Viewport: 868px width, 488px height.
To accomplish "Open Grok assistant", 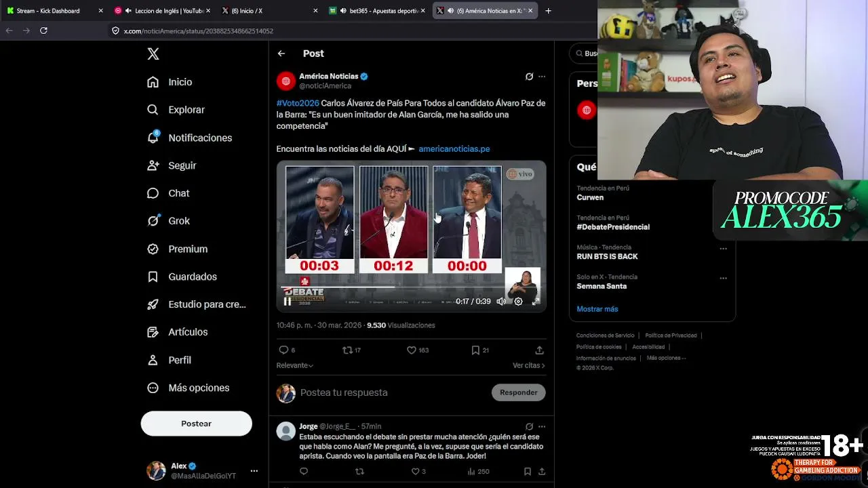I will (x=168, y=221).
